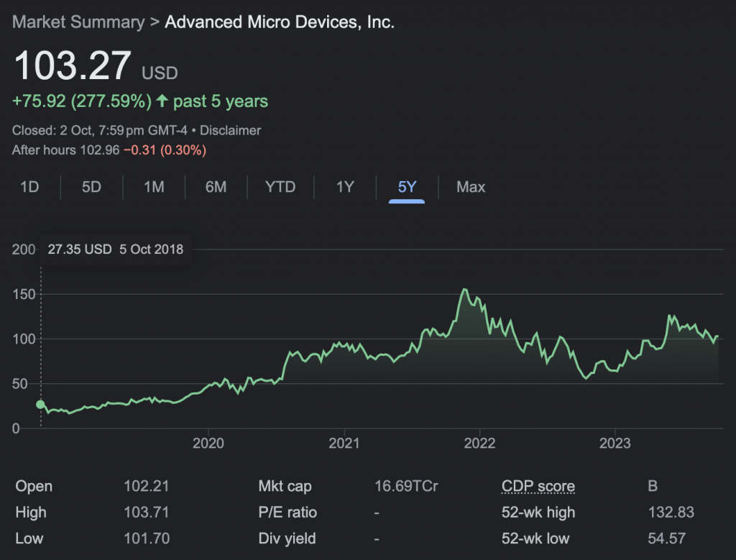
Task: Click the 2021 label on chart axis
Action: (344, 444)
